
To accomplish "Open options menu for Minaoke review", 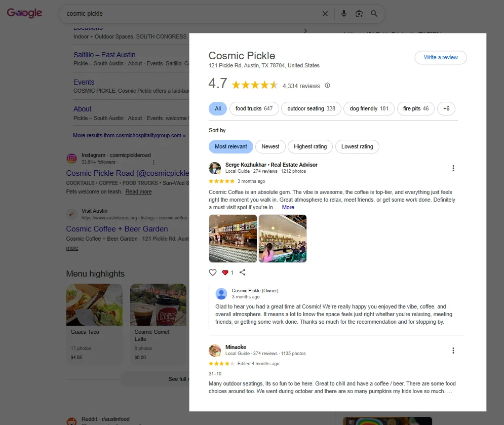I will (x=453, y=351).
